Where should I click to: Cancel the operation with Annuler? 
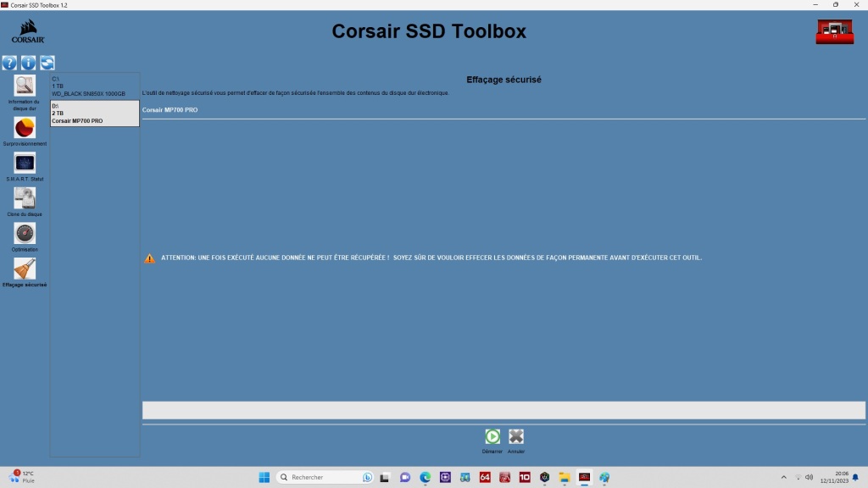515,435
